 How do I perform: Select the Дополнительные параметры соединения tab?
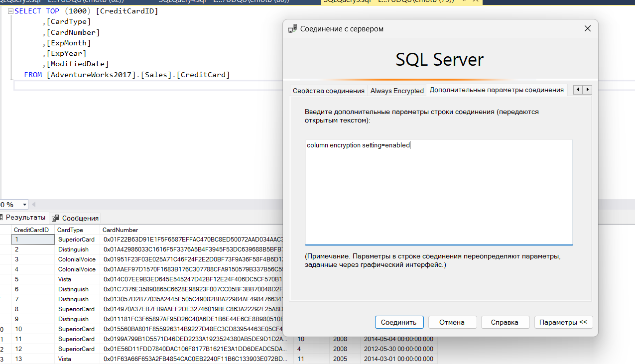pyautogui.click(x=497, y=90)
